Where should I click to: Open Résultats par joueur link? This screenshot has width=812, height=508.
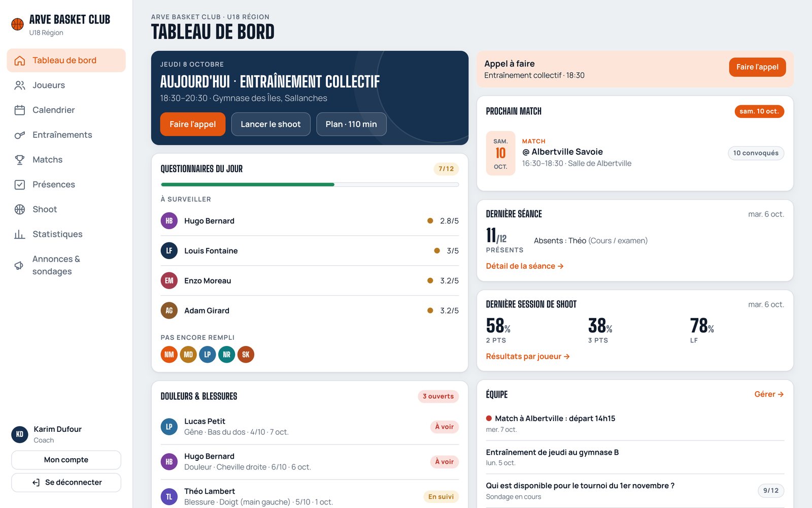point(528,357)
